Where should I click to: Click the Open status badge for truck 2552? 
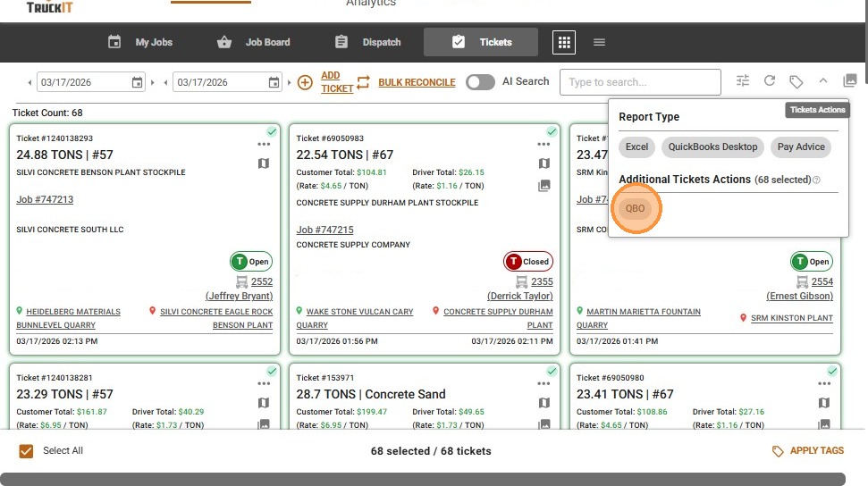(251, 261)
